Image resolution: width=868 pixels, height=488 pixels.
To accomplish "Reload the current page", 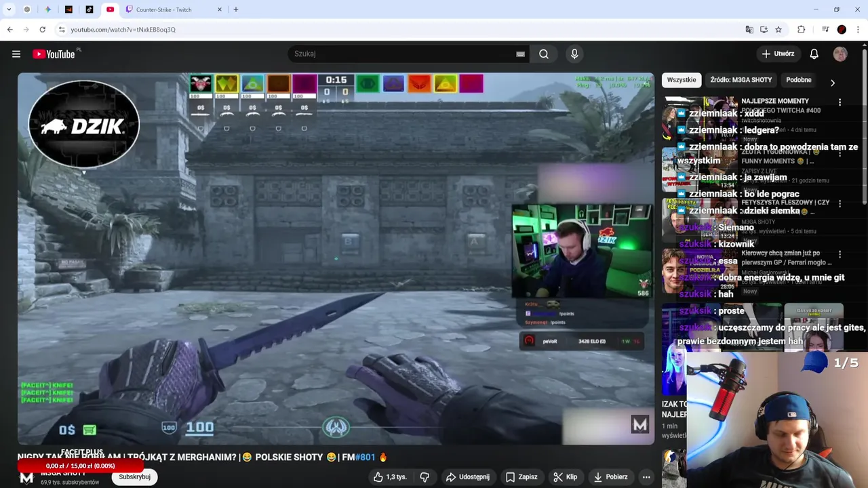I will coord(42,30).
